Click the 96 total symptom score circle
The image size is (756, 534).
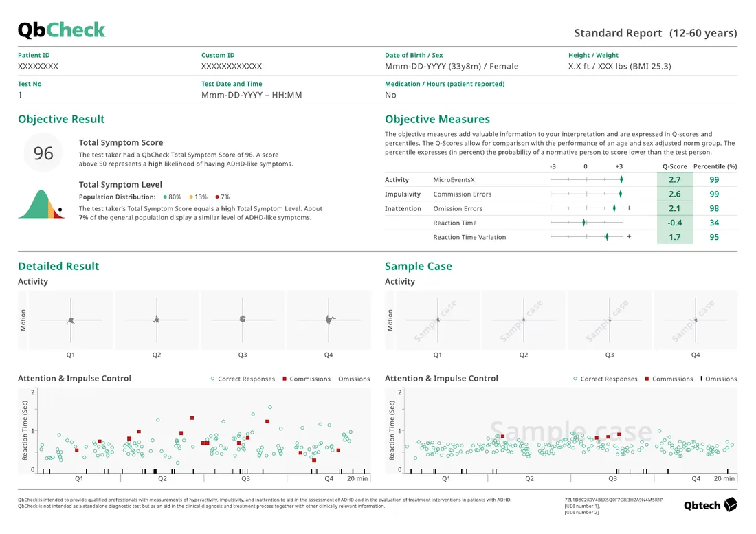point(43,153)
